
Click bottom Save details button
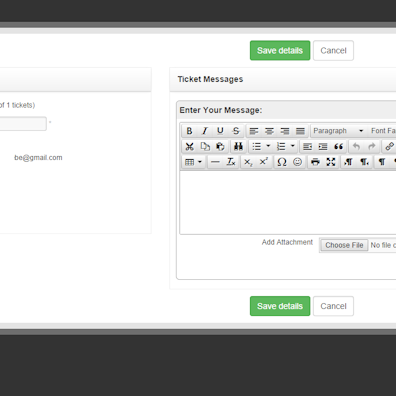pyautogui.click(x=280, y=306)
